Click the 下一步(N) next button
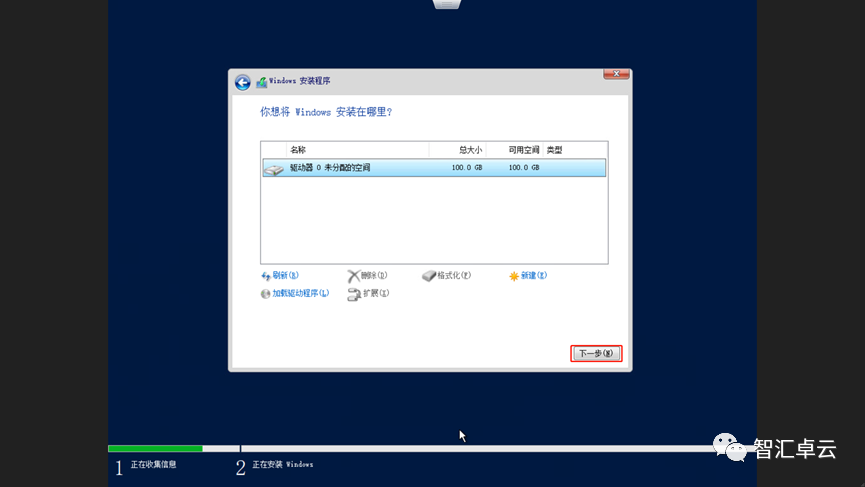Image resolution: width=865 pixels, height=487 pixels. pyautogui.click(x=596, y=354)
